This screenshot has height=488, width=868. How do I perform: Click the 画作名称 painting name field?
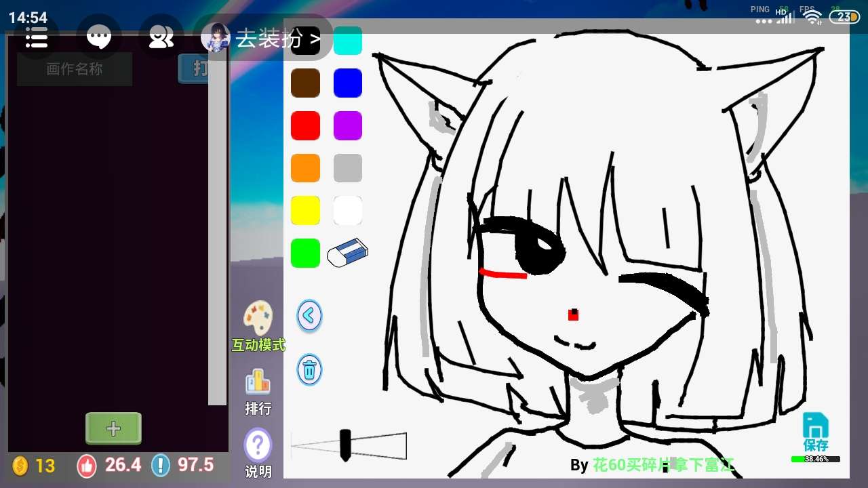click(75, 69)
